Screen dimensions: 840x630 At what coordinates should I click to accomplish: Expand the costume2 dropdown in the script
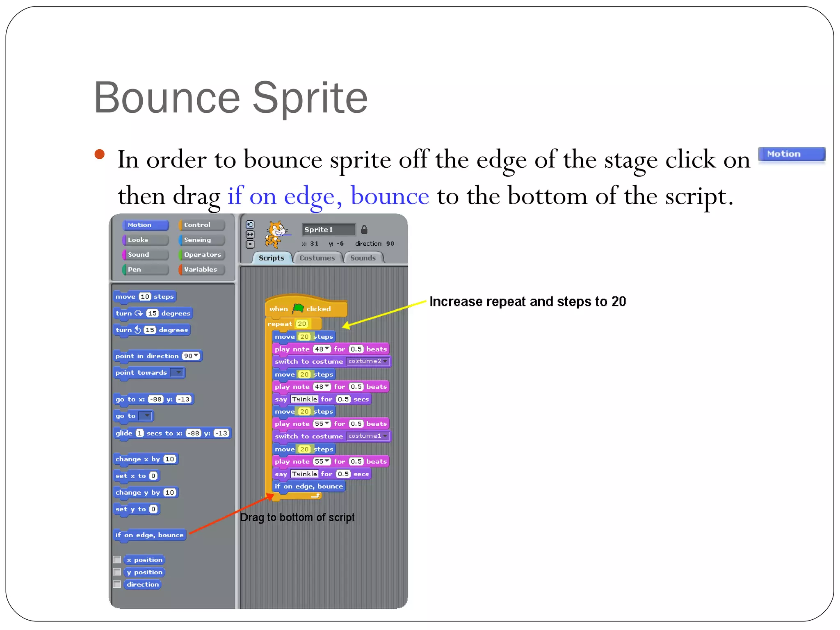385,361
